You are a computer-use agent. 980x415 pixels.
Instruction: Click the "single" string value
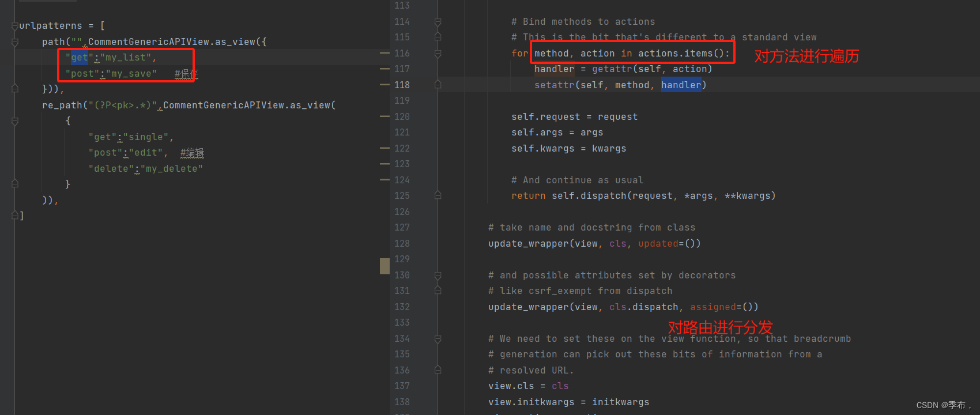click(146, 137)
